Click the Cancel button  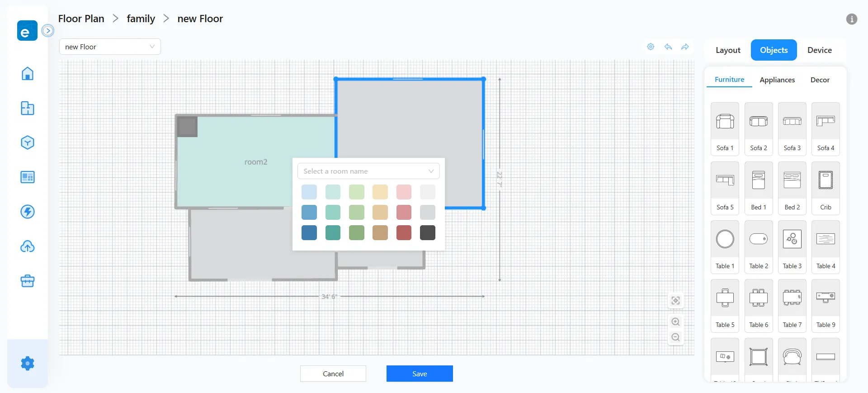333,374
